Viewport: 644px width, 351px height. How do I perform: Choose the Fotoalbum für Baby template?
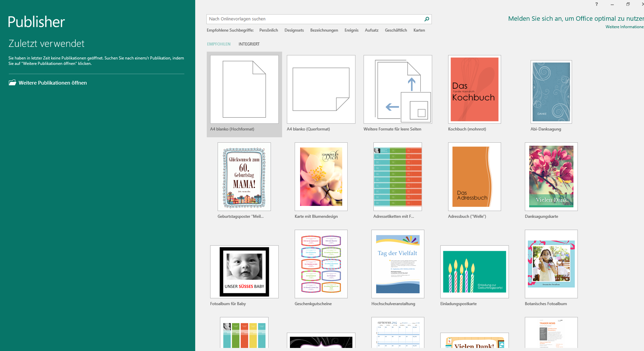click(244, 272)
